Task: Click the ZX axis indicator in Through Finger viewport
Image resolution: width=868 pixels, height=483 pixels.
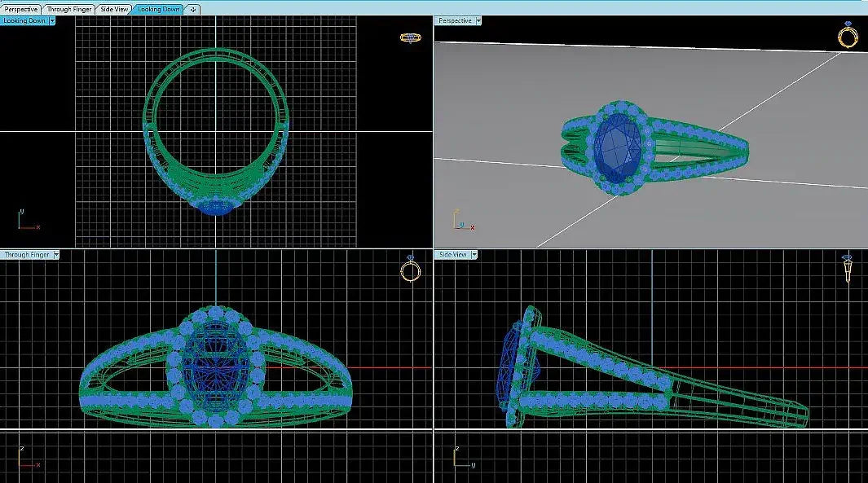Action: (x=28, y=458)
